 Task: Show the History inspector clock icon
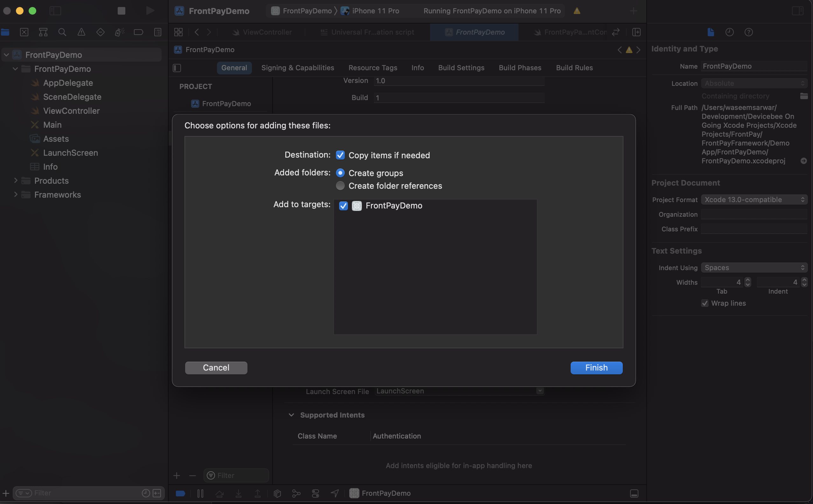point(730,32)
